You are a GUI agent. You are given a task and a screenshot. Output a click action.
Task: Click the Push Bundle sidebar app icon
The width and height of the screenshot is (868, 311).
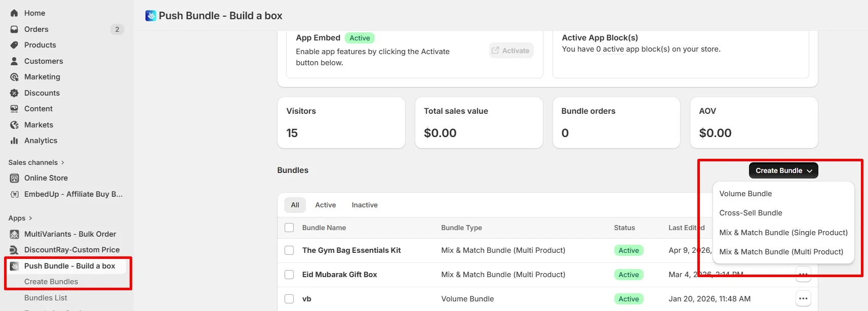coord(14,266)
